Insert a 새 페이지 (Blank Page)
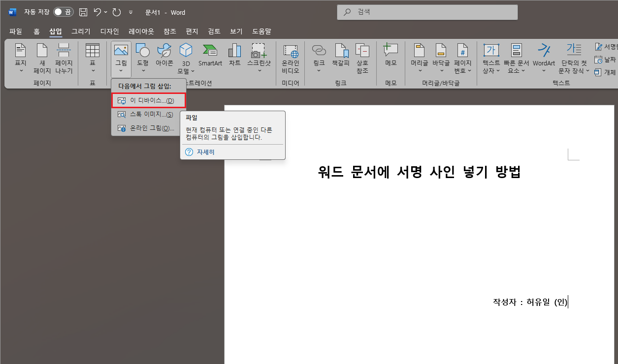The height and width of the screenshot is (364, 618). (x=42, y=59)
